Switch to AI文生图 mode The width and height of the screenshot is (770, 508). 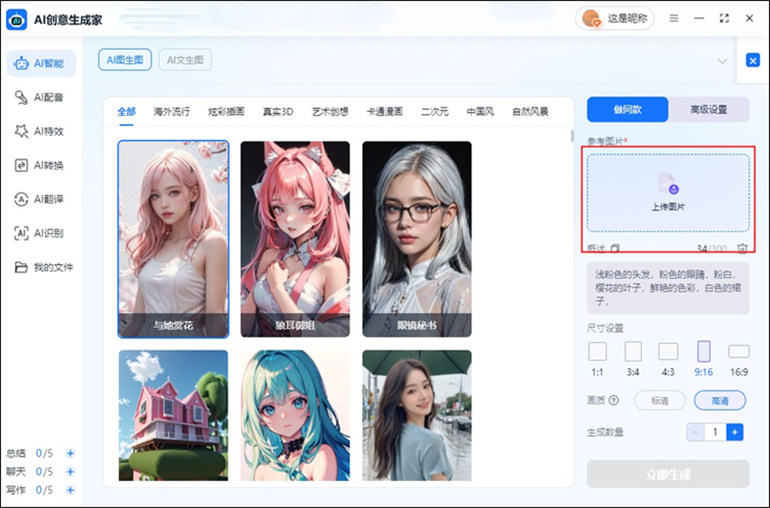(x=185, y=60)
